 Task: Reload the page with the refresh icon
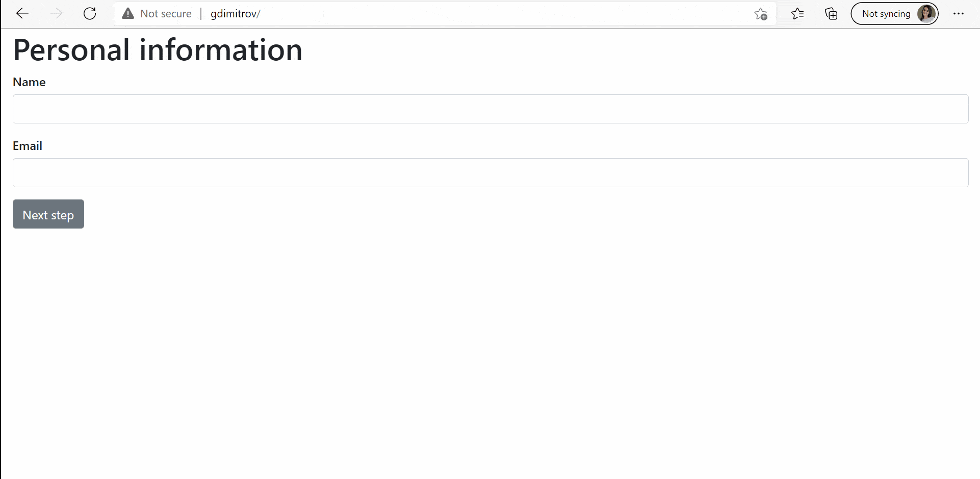90,14
